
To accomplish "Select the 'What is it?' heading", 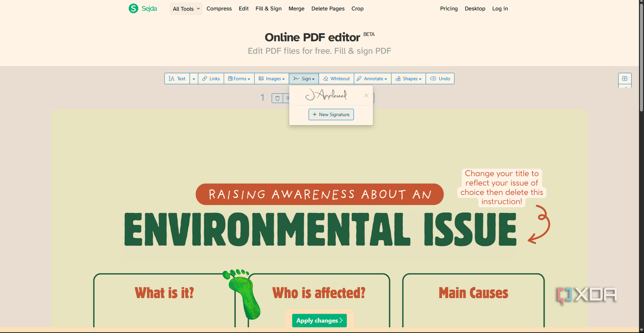I will point(164,293).
